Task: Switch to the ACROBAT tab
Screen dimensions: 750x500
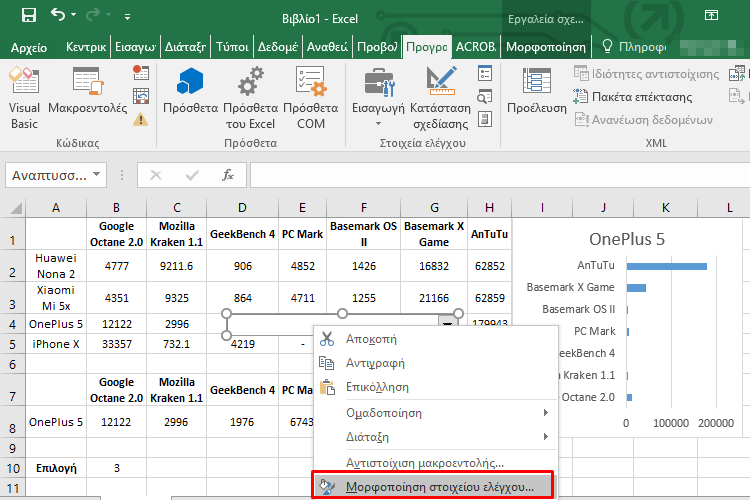Action: pos(476,47)
